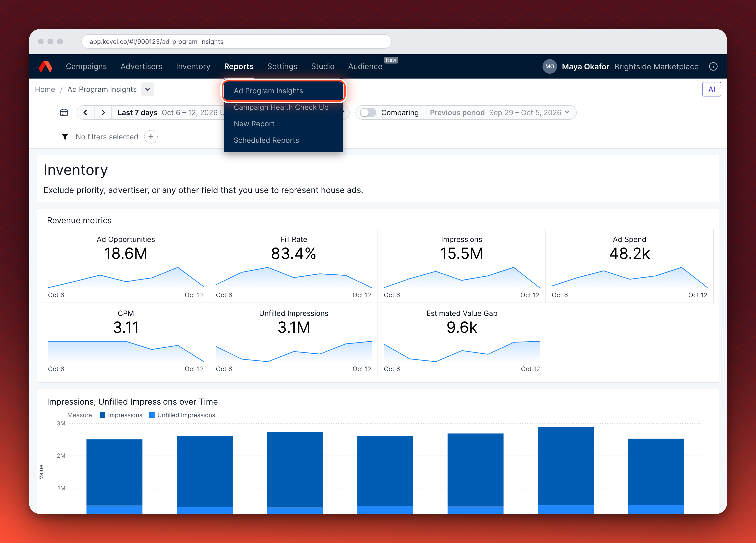Go to previous date range arrow
The height and width of the screenshot is (543, 756).
[x=85, y=112]
